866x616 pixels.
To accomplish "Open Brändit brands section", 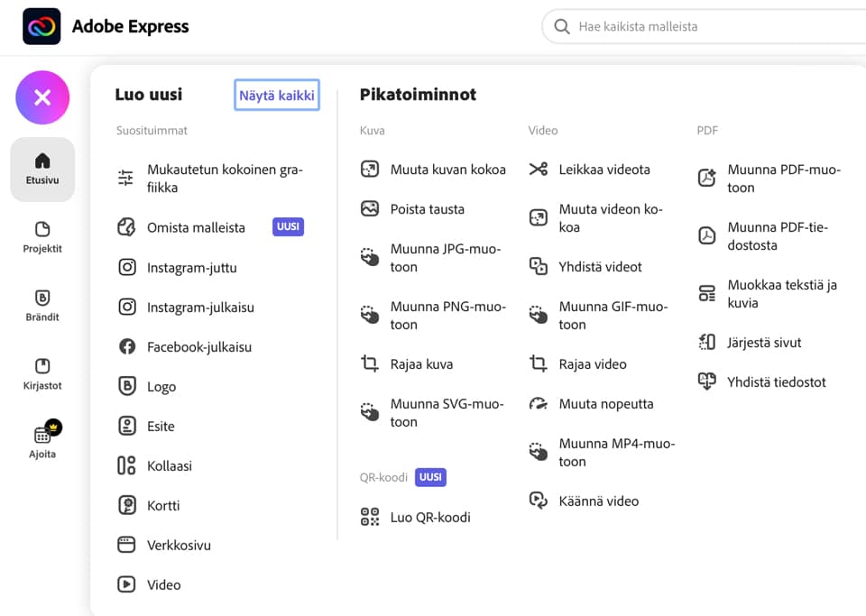I will [42, 307].
